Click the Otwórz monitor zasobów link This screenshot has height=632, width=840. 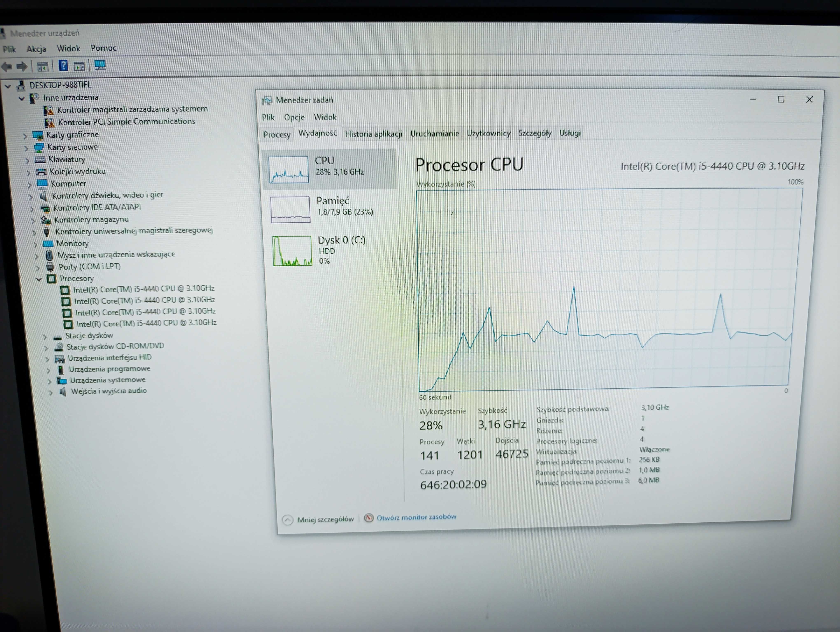(x=416, y=517)
